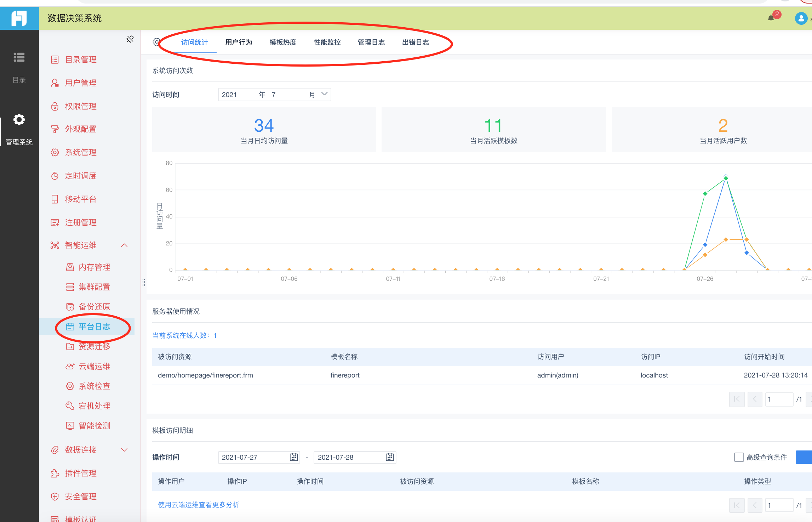The image size is (812, 522).
Task: Click the settings icon left of 访问统计
Action: click(x=156, y=42)
